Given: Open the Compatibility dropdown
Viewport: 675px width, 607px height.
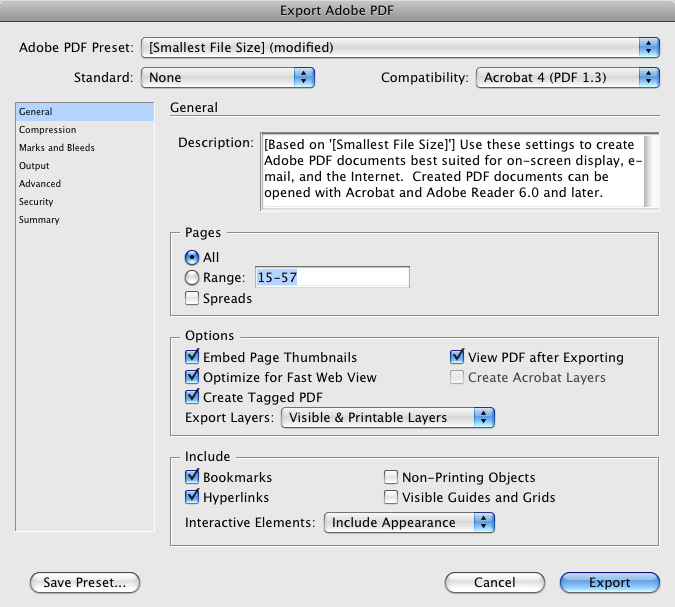Looking at the screenshot, I should click(567, 77).
